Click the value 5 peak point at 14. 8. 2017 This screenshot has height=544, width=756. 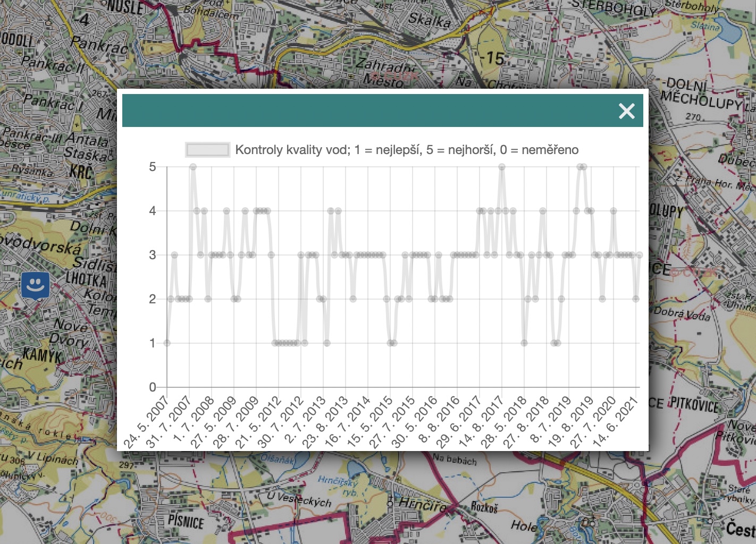[x=502, y=167]
